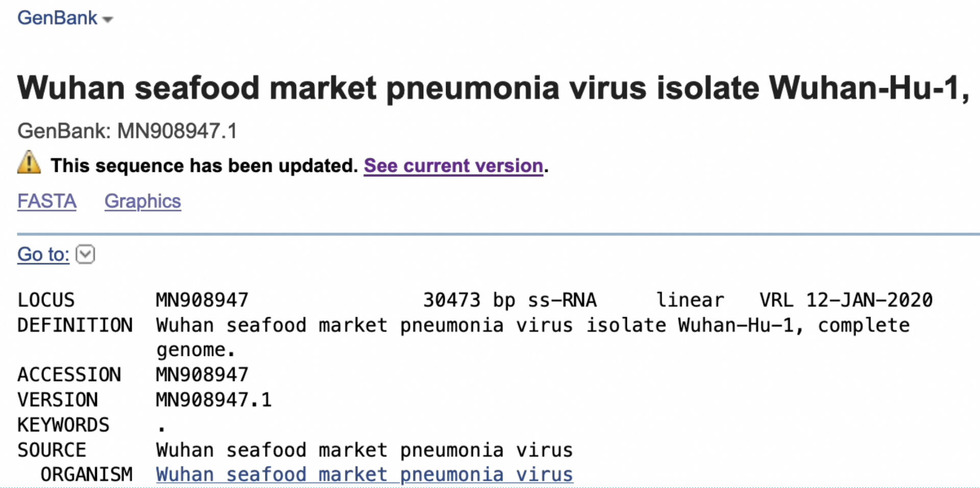The height and width of the screenshot is (488, 980).
Task: Click the KEYWORDS field label
Action: 63,425
